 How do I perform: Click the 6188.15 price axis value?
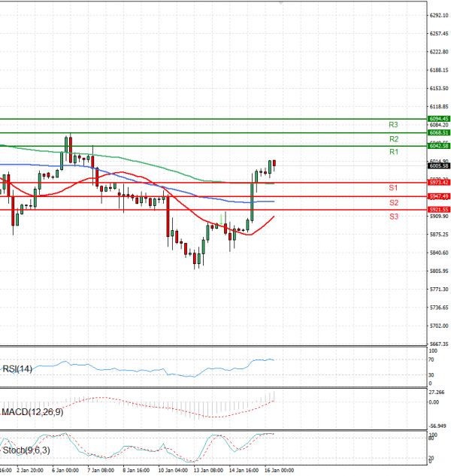(439, 70)
